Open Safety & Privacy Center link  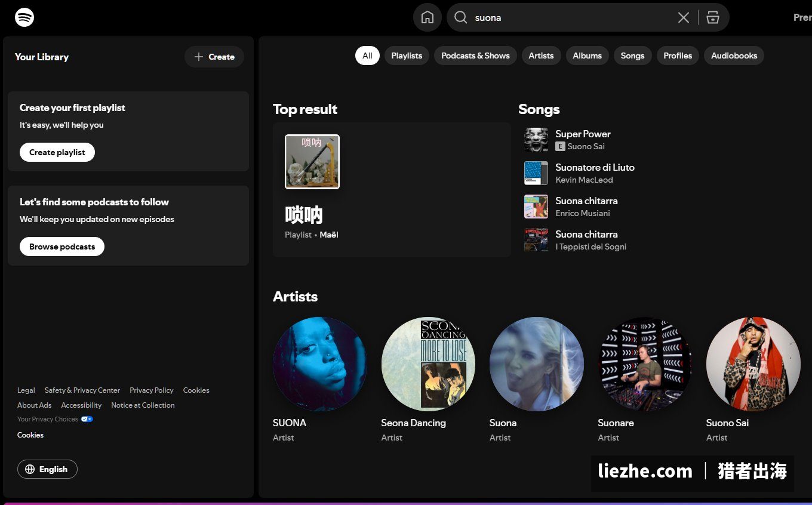tap(82, 390)
